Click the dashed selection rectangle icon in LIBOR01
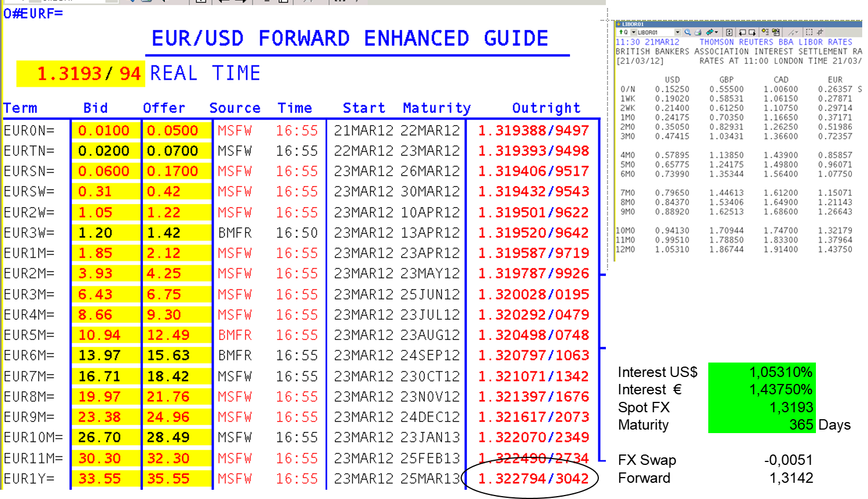 point(809,32)
